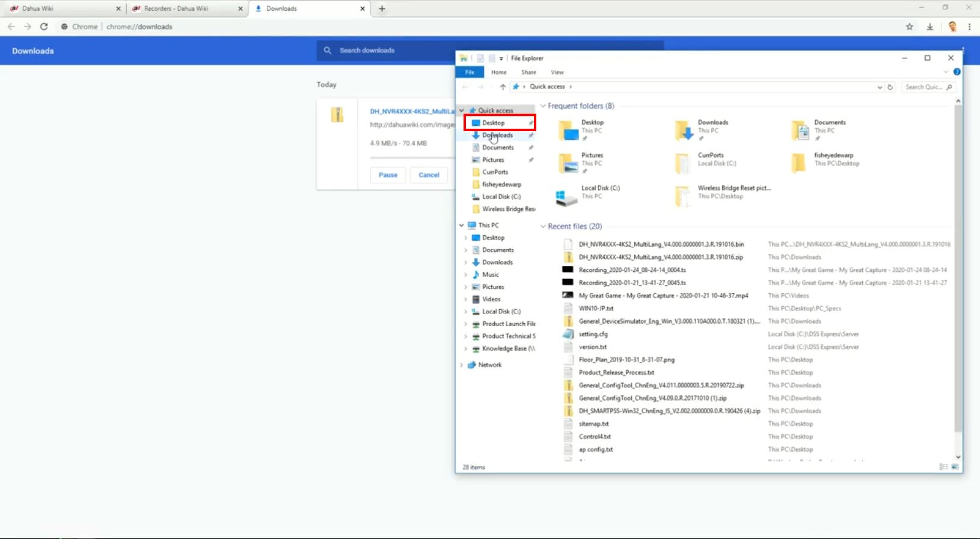The width and height of the screenshot is (980, 539).
Task: Open the File tab in File Explorer
Action: coord(470,72)
